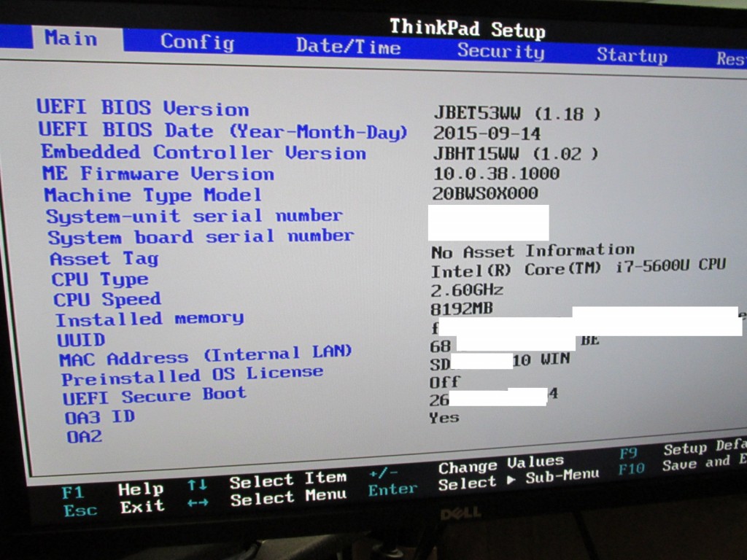Screen dimensions: 747x560
Task: Select the Off value
Action: point(444,381)
